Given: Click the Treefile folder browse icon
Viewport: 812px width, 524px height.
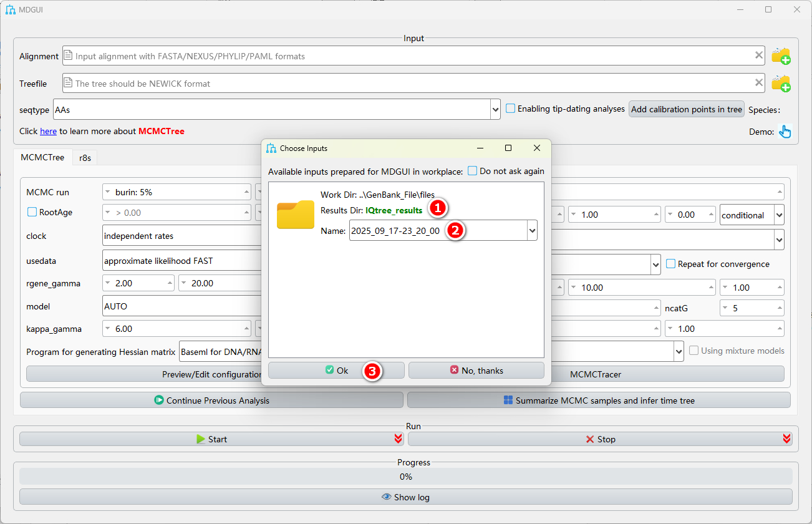Looking at the screenshot, I should click(781, 84).
